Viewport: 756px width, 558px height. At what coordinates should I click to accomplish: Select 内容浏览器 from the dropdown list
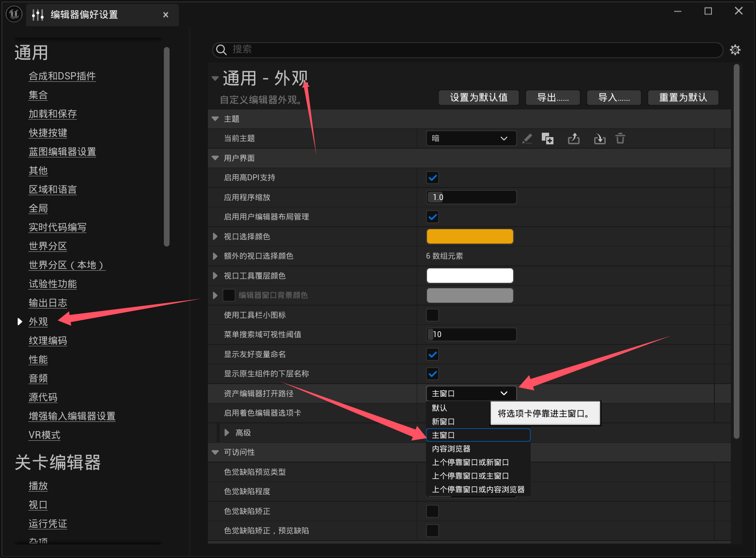[x=451, y=449]
